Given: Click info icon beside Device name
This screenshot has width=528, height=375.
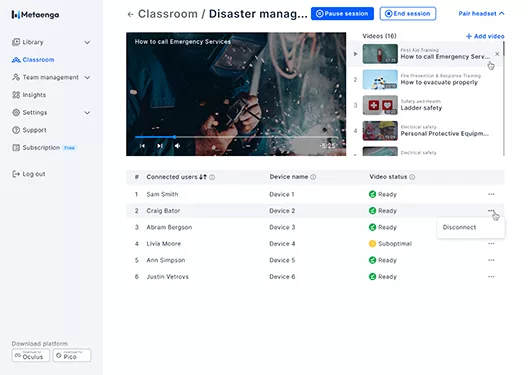Looking at the screenshot, I should 313,177.
